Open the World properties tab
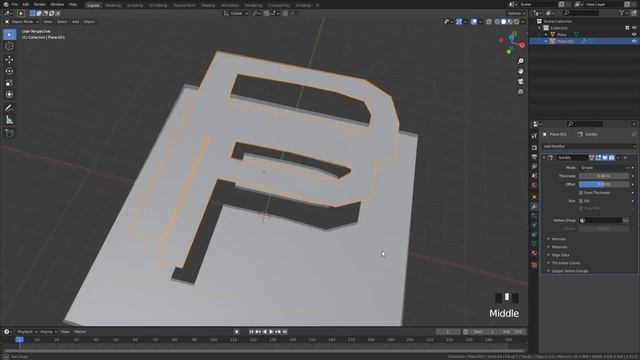This screenshot has width=640, height=360. [x=534, y=185]
